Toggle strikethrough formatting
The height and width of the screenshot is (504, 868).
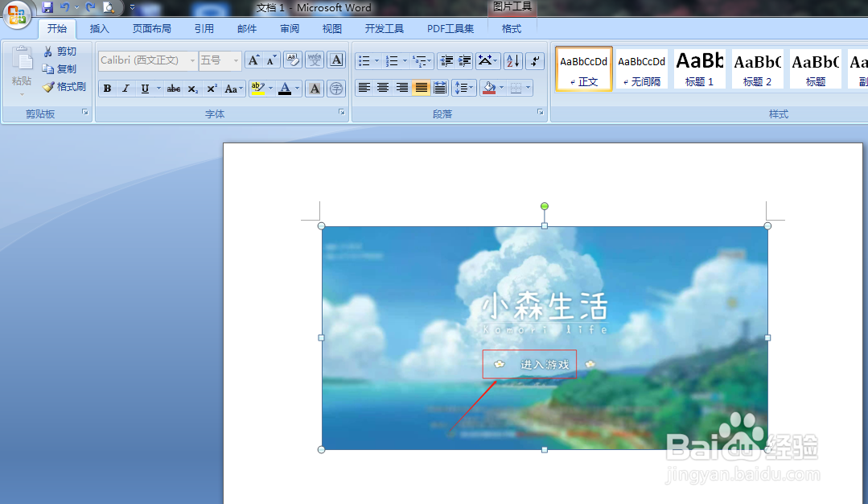(x=173, y=89)
